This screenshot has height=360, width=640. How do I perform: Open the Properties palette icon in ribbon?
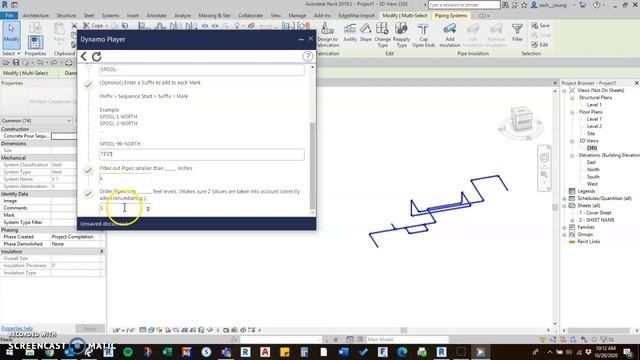(x=35, y=42)
